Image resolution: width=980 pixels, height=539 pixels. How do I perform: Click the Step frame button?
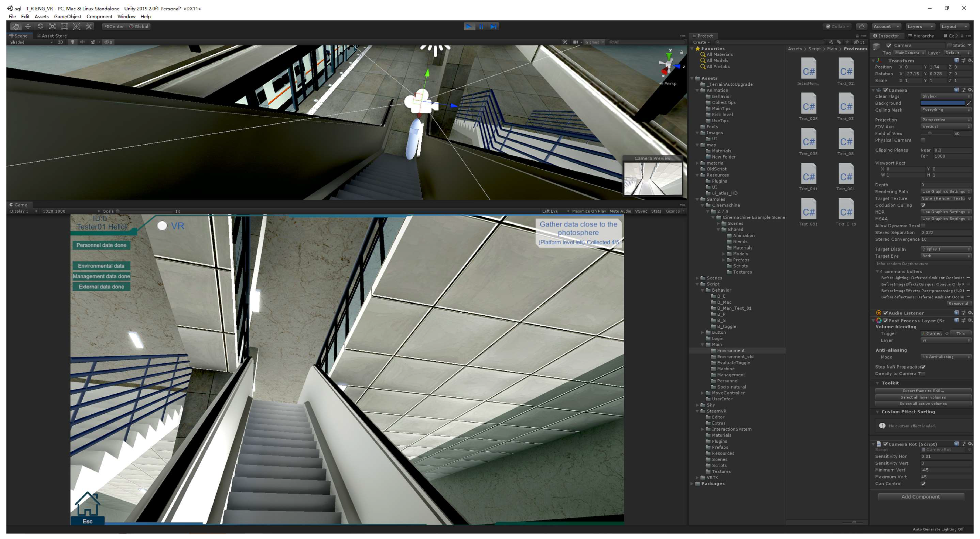point(493,26)
